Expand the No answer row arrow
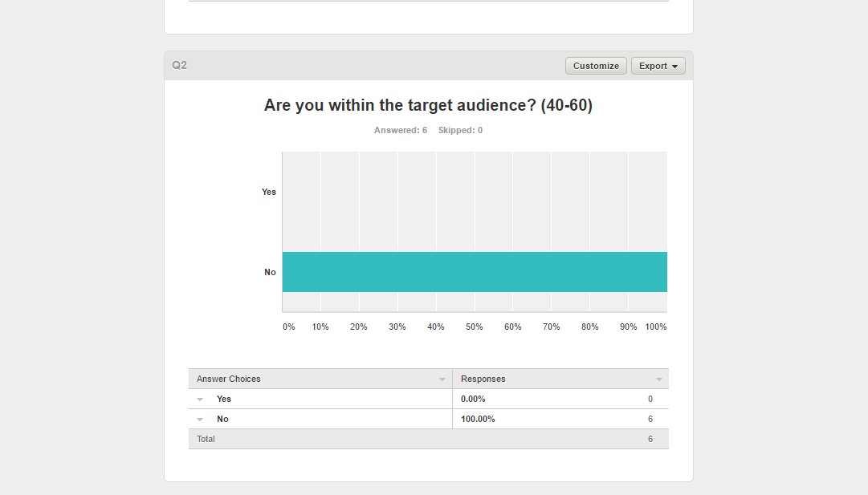The image size is (868, 495). pyautogui.click(x=201, y=420)
